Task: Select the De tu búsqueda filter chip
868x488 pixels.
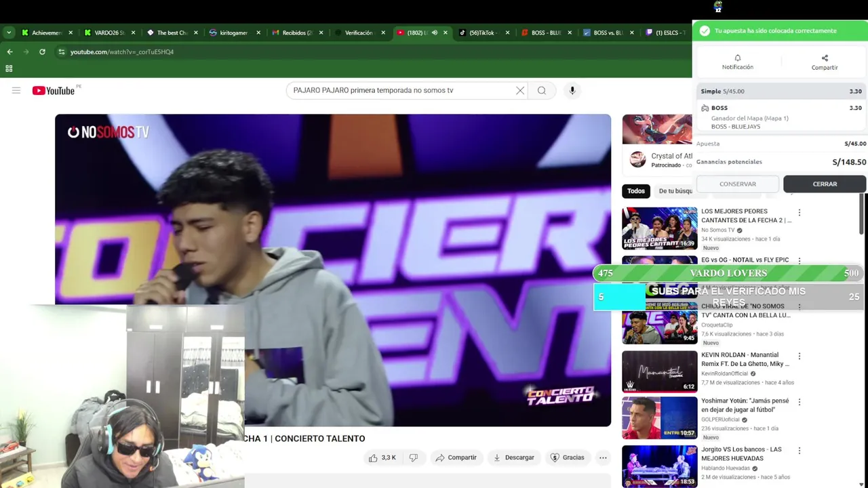Action: pyautogui.click(x=674, y=191)
